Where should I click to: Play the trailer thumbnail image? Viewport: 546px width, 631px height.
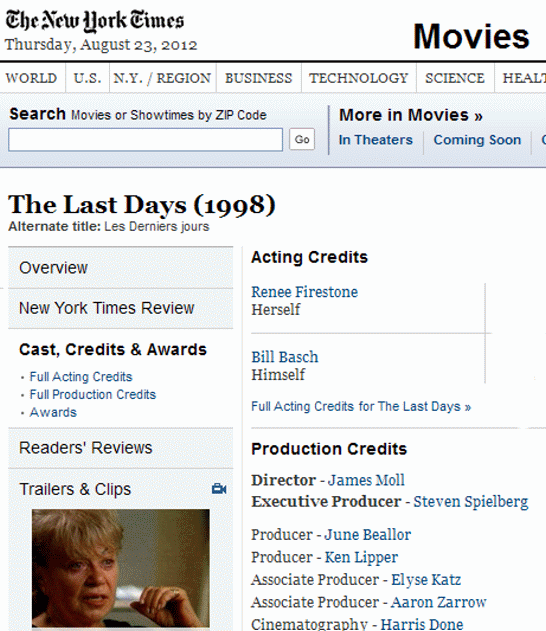(x=121, y=568)
